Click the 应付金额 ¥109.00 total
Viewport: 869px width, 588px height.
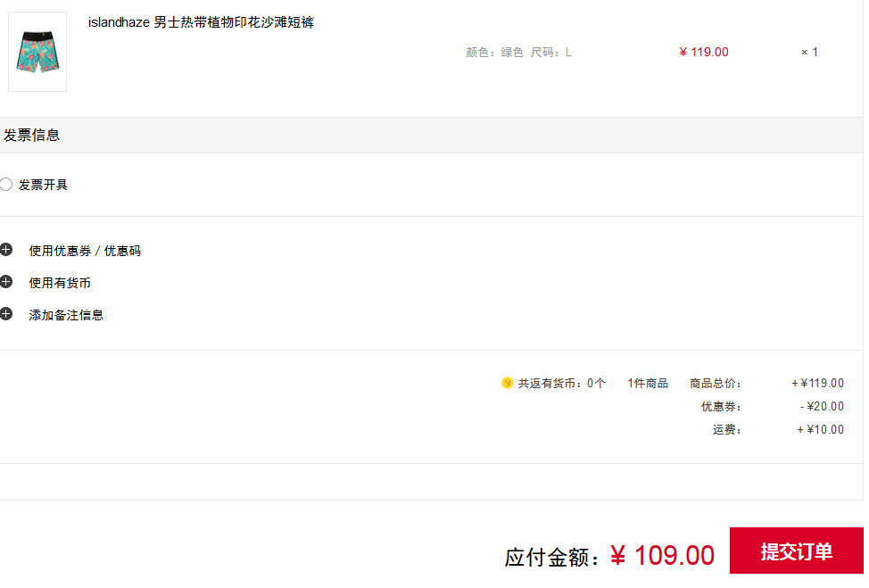pos(609,556)
